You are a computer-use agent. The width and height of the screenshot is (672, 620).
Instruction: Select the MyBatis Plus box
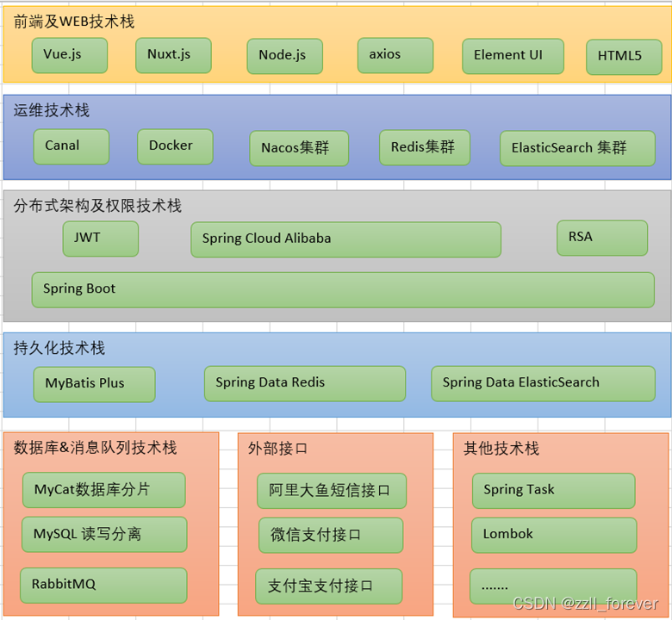(94, 384)
